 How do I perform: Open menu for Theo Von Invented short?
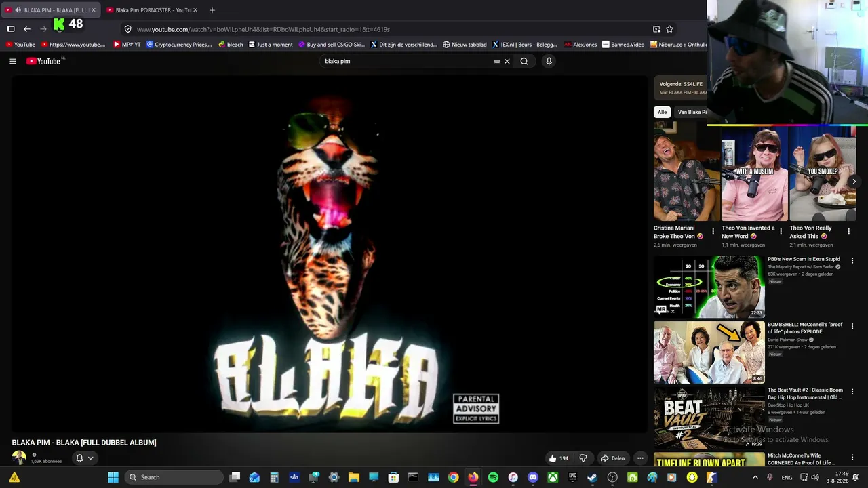pos(781,231)
